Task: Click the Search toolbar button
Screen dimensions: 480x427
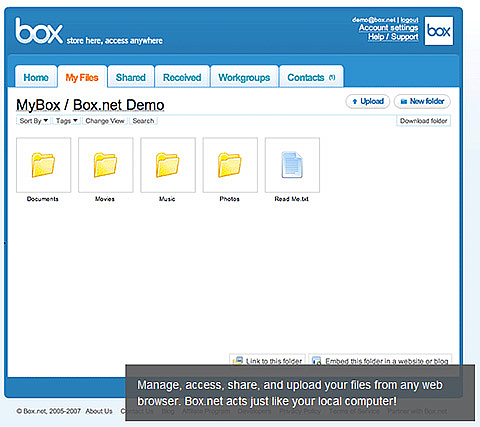Action: 143,121
